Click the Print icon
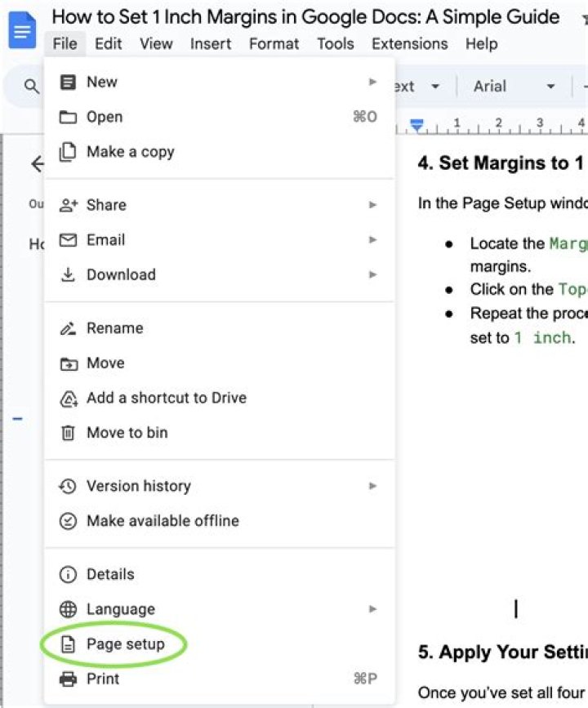Screen dimensions: 588x708 click(x=66, y=679)
